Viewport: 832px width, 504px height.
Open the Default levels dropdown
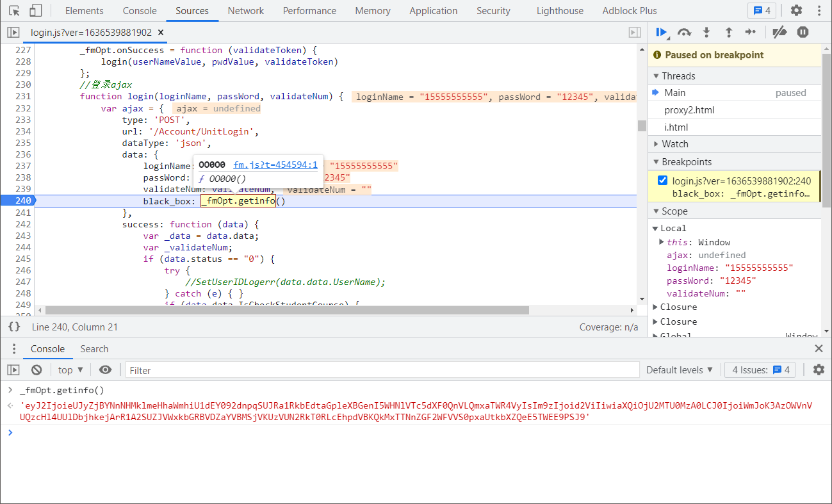pyautogui.click(x=680, y=370)
